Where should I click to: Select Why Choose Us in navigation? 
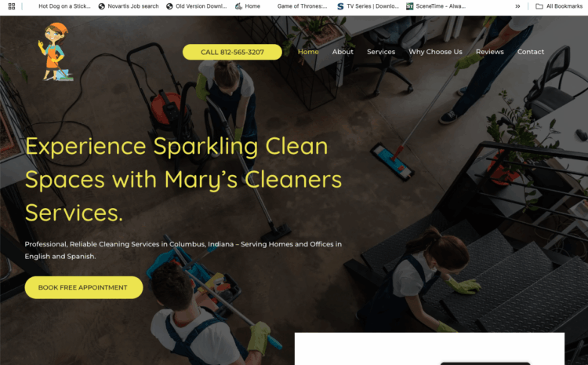coord(435,52)
